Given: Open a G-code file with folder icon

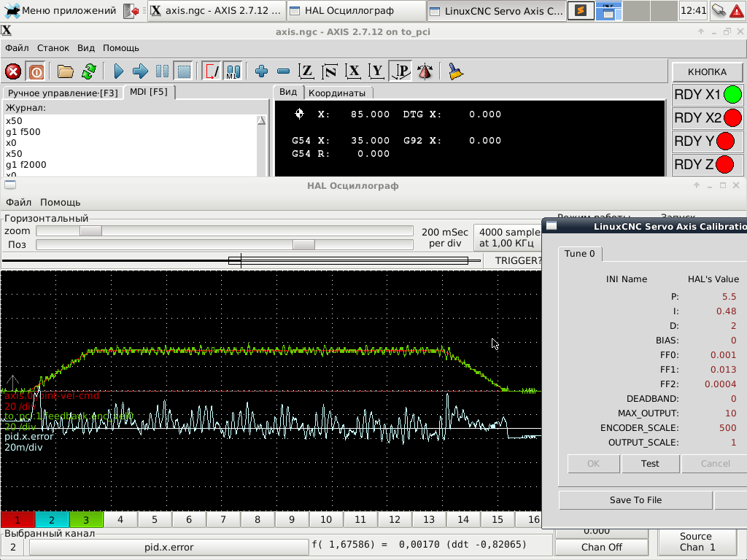Looking at the screenshot, I should [x=66, y=71].
